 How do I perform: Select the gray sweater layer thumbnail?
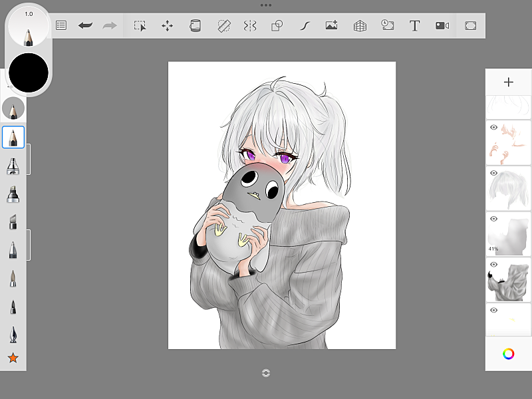tap(508, 280)
